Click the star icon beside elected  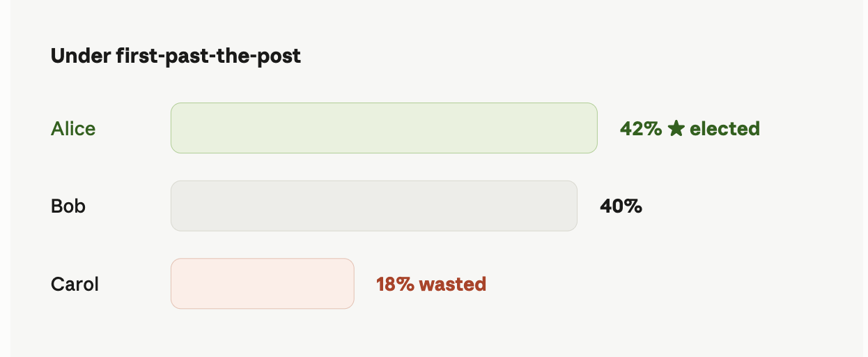(676, 128)
